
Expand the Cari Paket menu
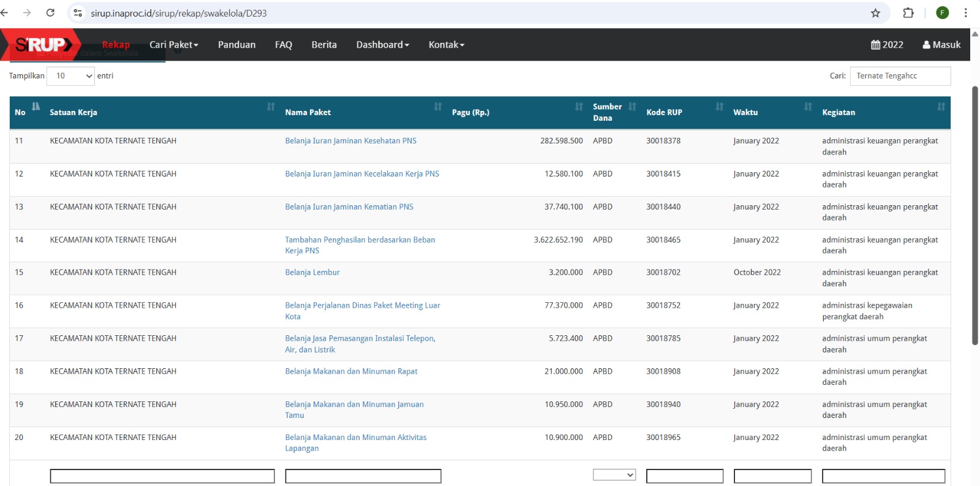(174, 45)
